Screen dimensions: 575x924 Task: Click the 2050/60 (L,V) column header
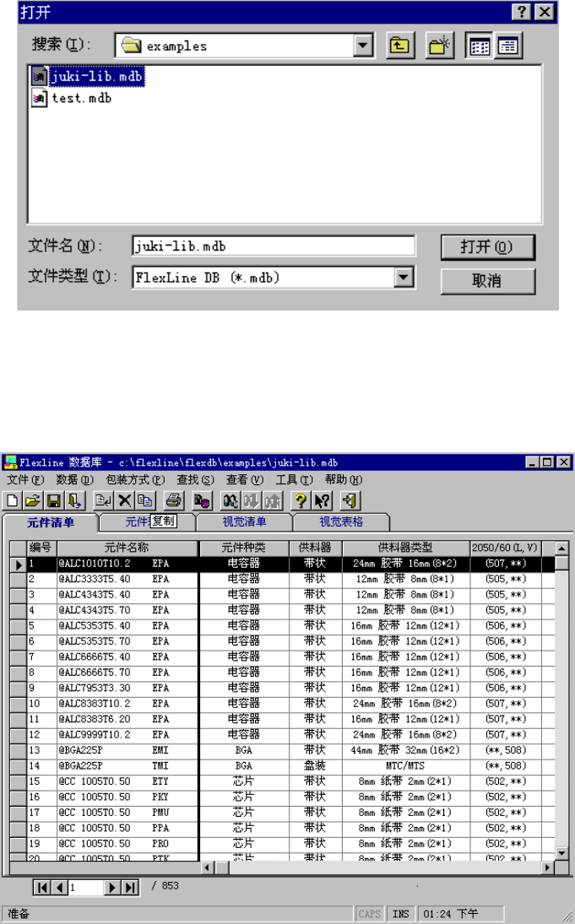pyautogui.click(x=505, y=548)
